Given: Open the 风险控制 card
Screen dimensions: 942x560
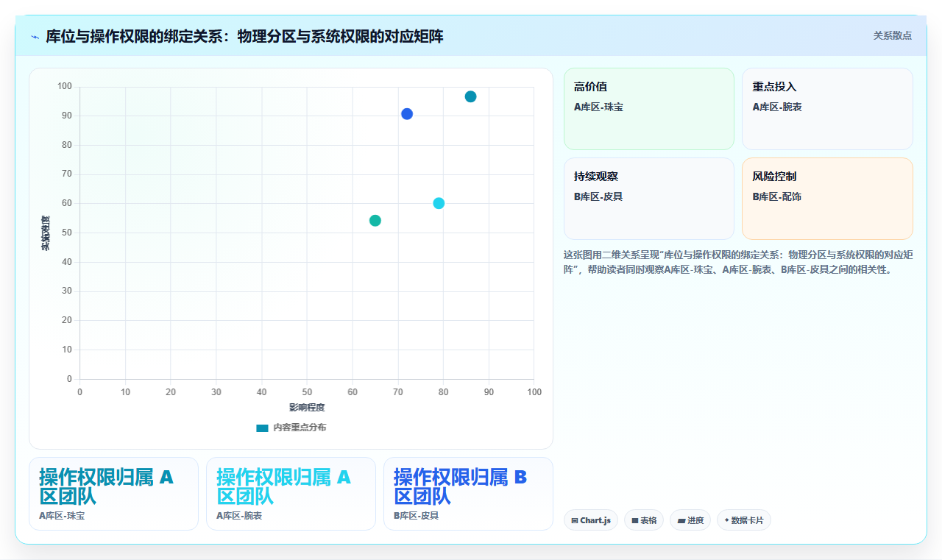Looking at the screenshot, I should pos(827,199).
